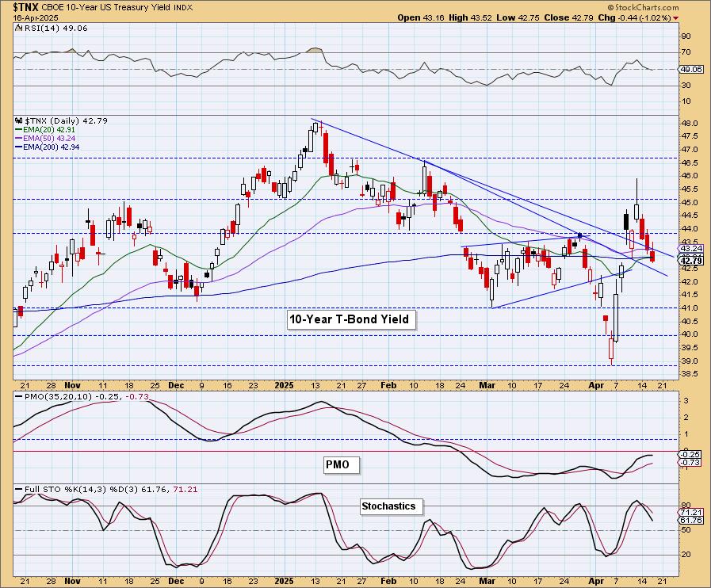Click the Open 43.16 value
Viewport: 711px width, 588px height.
point(421,17)
